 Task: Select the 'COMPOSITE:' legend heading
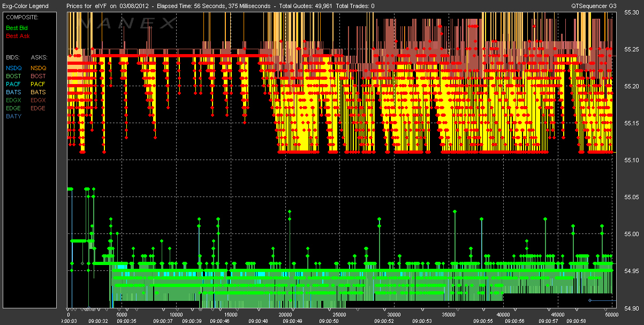click(x=21, y=18)
